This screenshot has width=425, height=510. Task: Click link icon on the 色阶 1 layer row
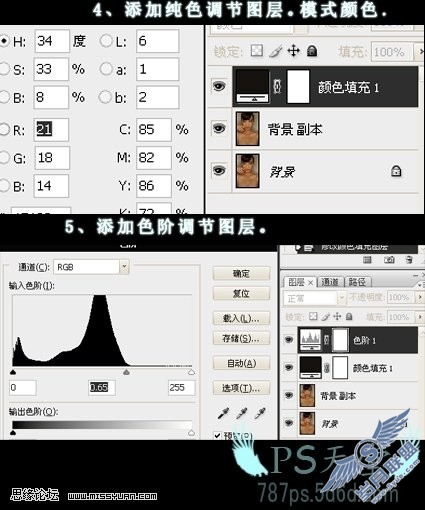(x=327, y=340)
